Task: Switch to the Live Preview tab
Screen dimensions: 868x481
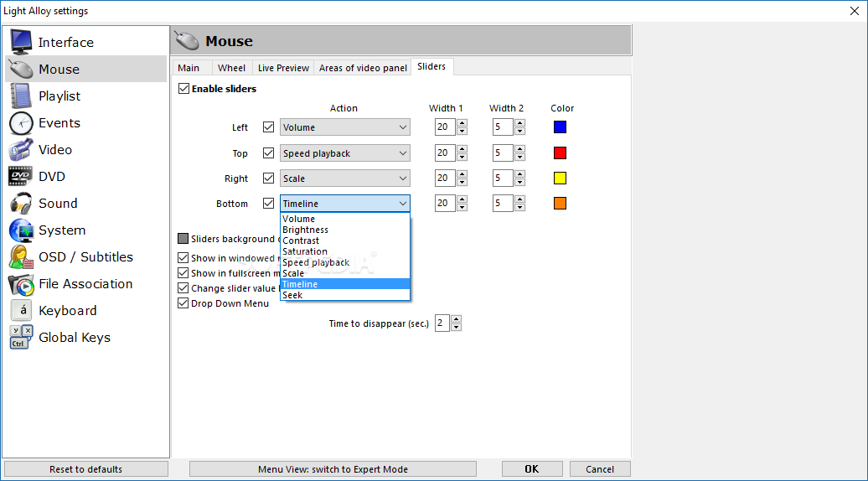Action: [x=283, y=68]
